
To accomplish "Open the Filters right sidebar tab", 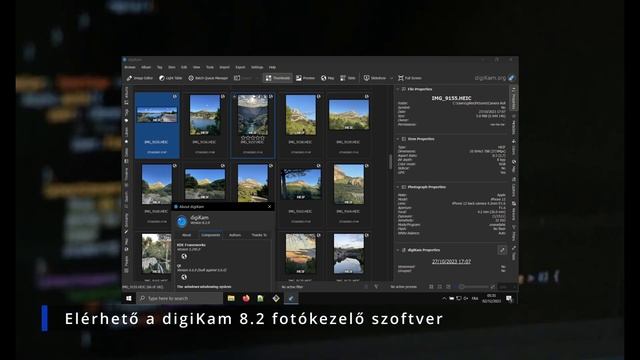I will (513, 233).
